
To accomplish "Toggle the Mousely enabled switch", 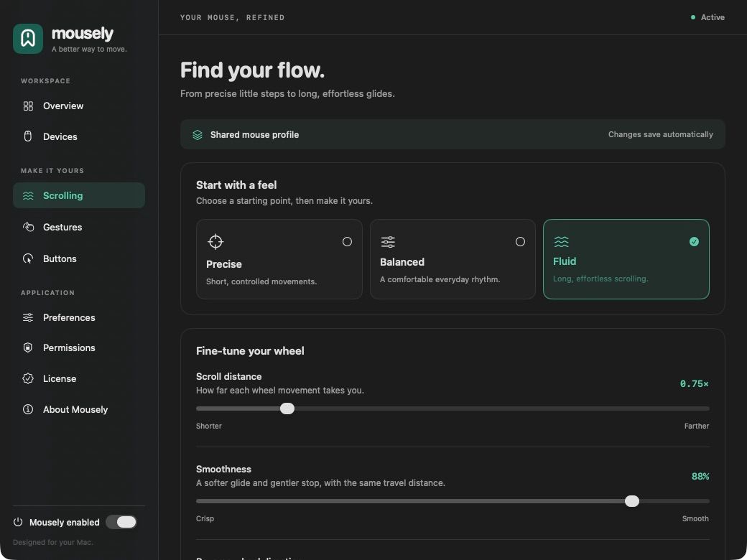I will point(121,522).
